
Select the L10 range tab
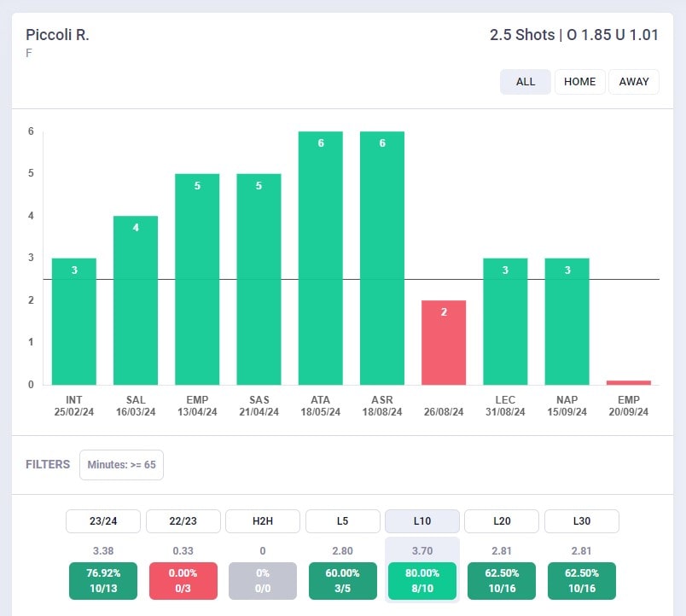click(422, 521)
